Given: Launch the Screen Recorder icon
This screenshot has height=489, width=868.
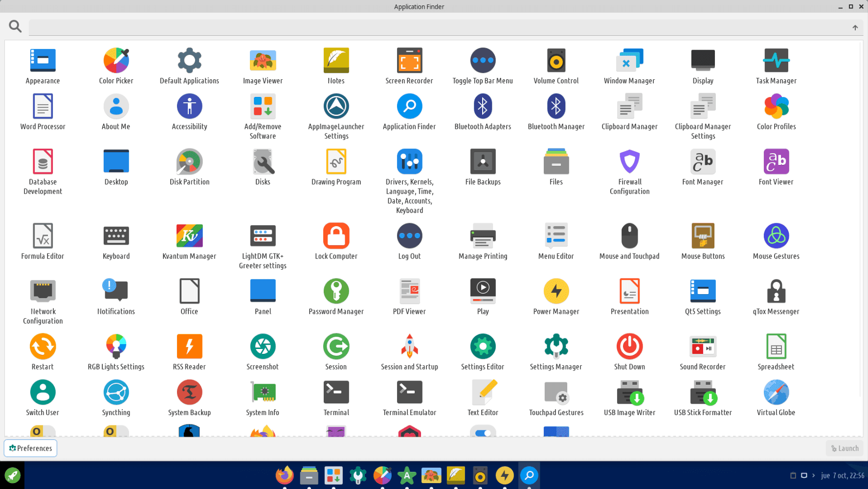Looking at the screenshot, I should (409, 61).
